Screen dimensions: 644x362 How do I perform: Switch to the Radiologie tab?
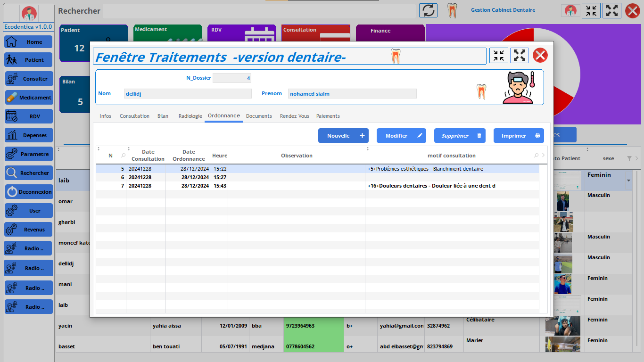click(190, 116)
